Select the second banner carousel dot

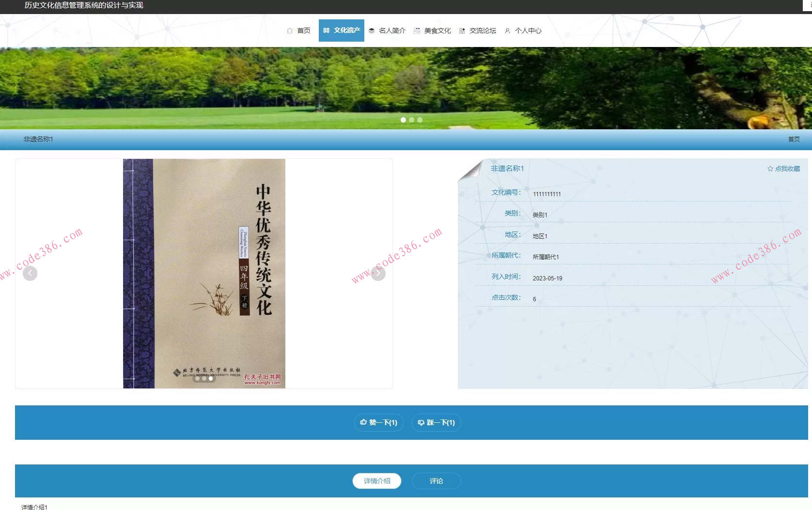(x=411, y=120)
